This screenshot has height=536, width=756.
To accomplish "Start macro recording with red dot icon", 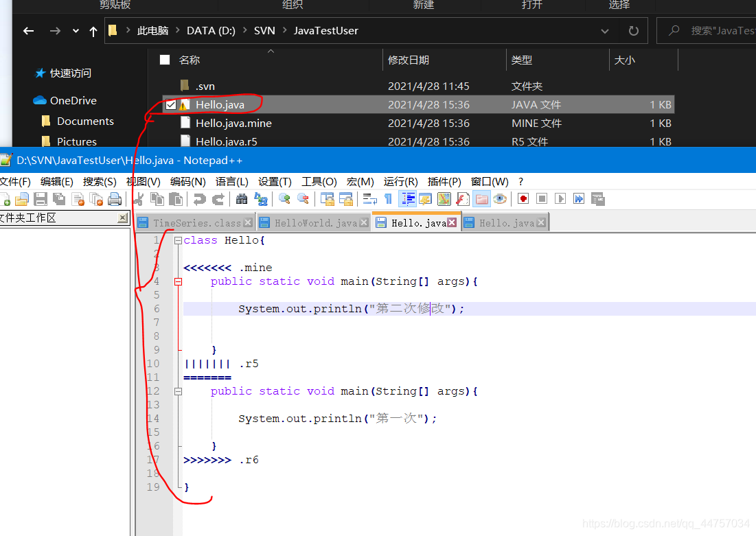I will pos(523,199).
